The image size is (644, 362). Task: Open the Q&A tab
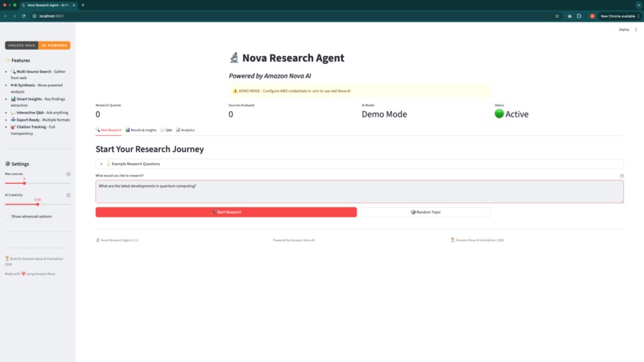166,129
